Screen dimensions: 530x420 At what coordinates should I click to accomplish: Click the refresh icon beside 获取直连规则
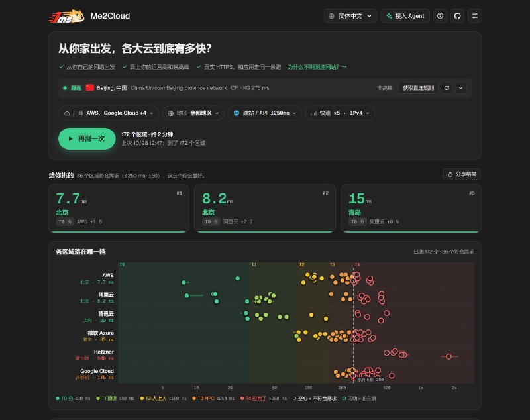(x=447, y=88)
